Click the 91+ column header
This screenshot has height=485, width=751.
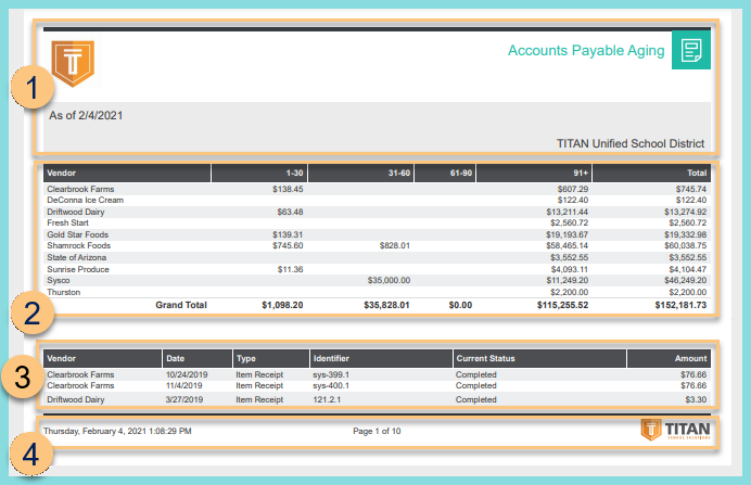(x=534, y=173)
